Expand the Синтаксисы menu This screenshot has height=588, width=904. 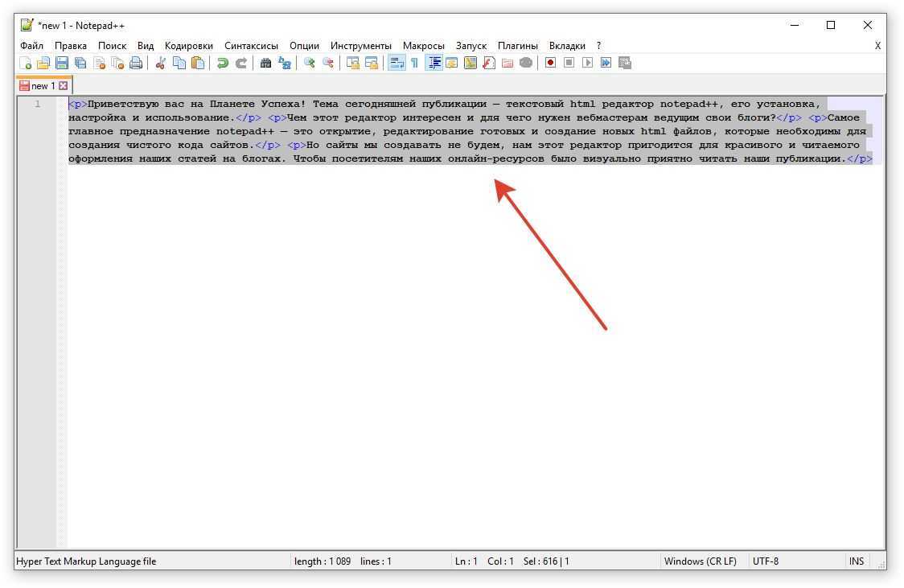(251, 46)
